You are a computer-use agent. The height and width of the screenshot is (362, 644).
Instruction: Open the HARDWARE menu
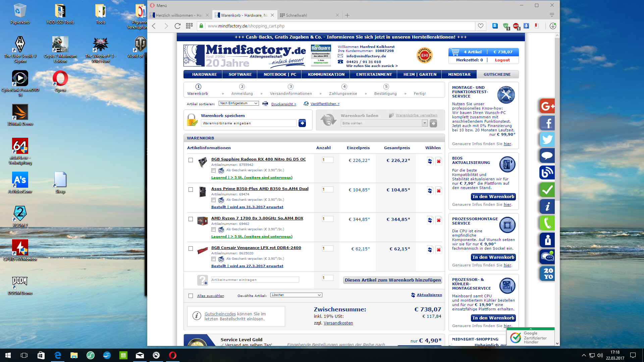click(204, 74)
